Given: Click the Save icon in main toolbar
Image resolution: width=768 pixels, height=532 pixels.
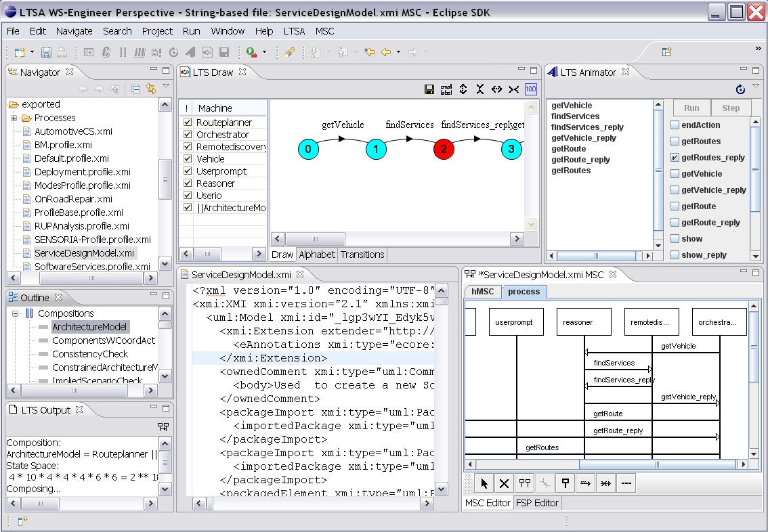Looking at the screenshot, I should (x=47, y=52).
